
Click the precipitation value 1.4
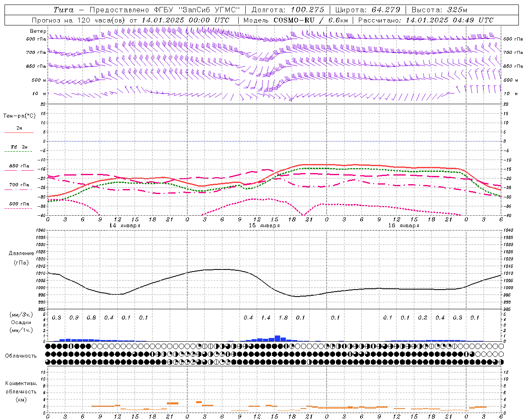pyautogui.click(x=266, y=318)
